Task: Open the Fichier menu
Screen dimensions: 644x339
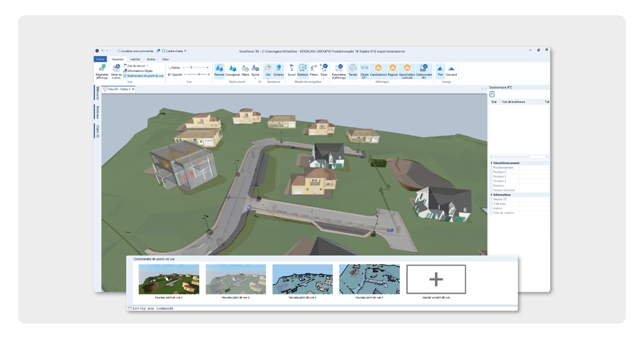Action: (x=100, y=59)
